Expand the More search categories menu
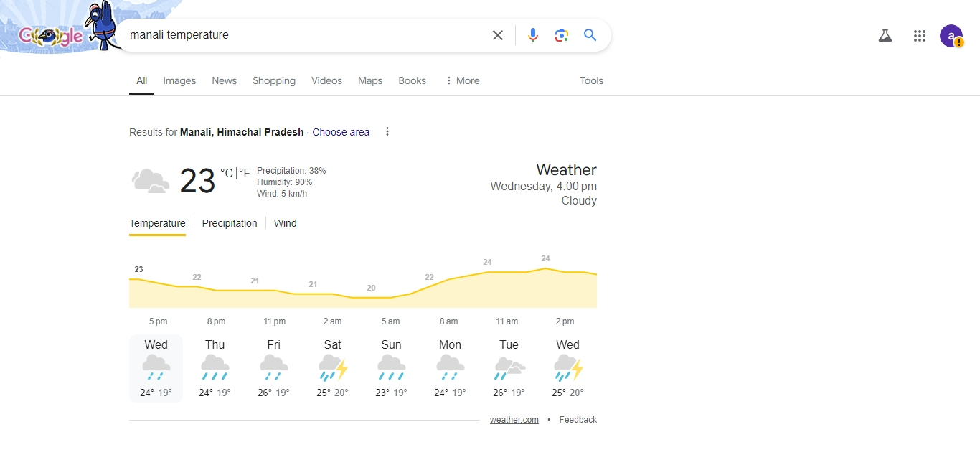The width and height of the screenshot is (980, 460). click(463, 80)
